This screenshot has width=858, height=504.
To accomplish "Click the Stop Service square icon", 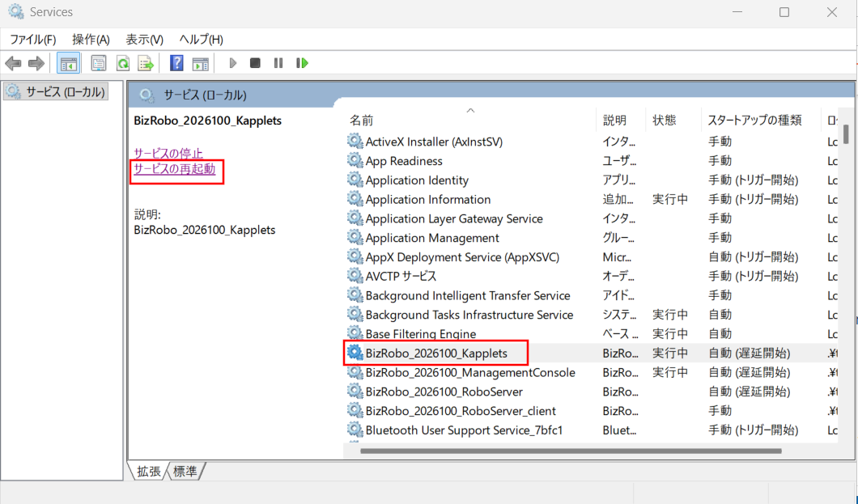I will (255, 63).
